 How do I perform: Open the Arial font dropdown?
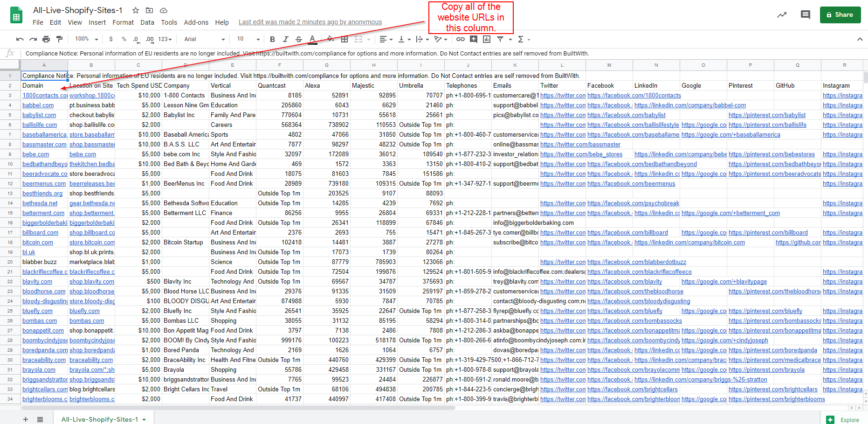204,39
